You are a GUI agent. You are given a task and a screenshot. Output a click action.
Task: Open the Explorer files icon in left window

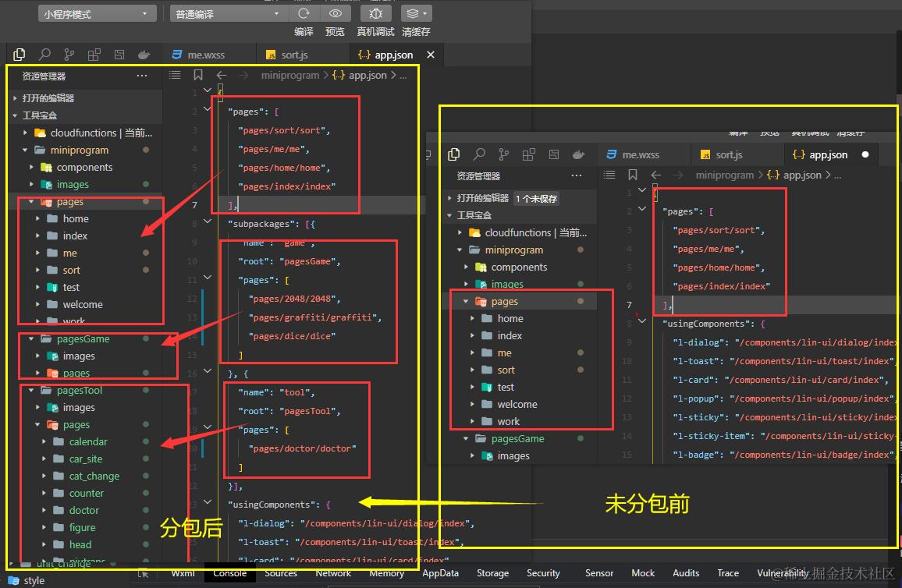tap(19, 55)
